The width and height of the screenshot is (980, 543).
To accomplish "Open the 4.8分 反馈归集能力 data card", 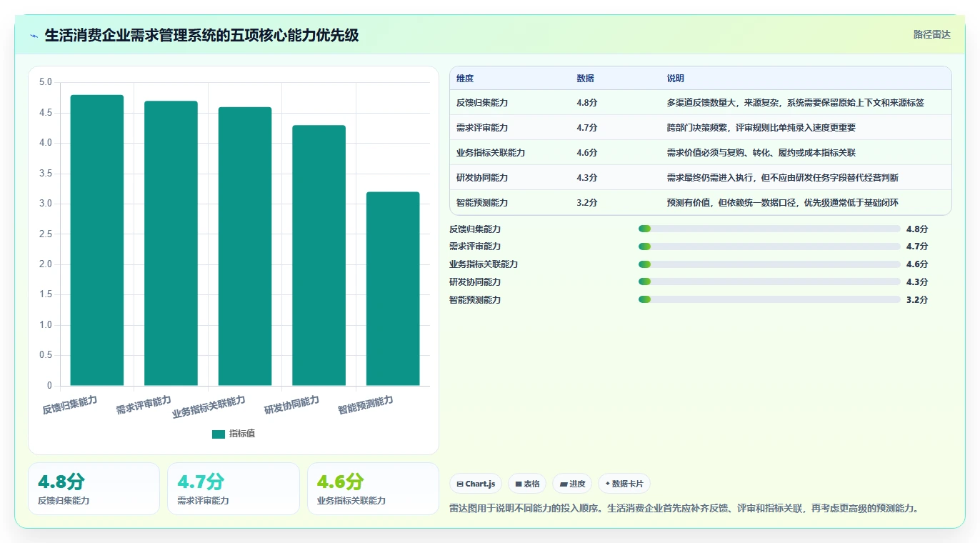I will pos(94,489).
